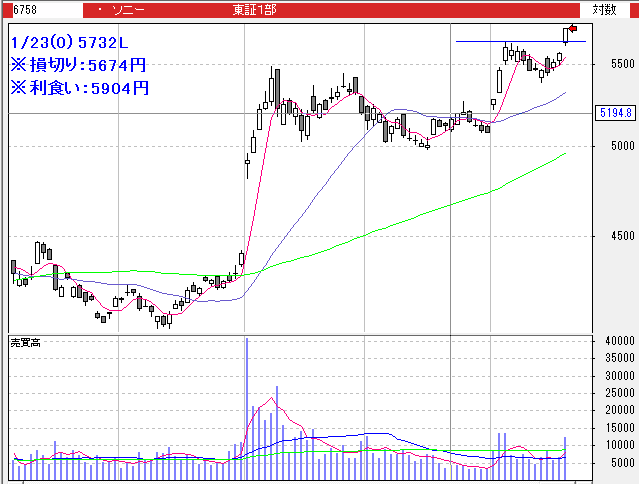640x484 pixels.
Task: Click the 利食い 5904円 take-profit text
Action: [x=79, y=87]
